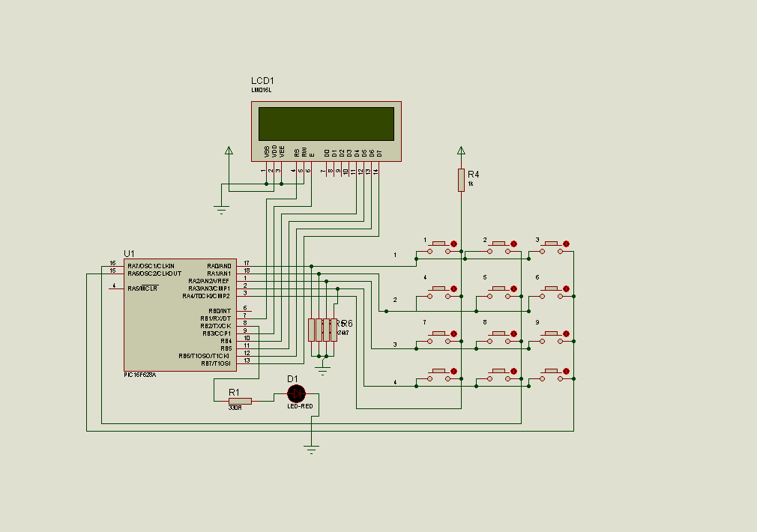The image size is (757, 532).
Task: Click the power terminal arrow left of LCD
Action: [x=229, y=151]
